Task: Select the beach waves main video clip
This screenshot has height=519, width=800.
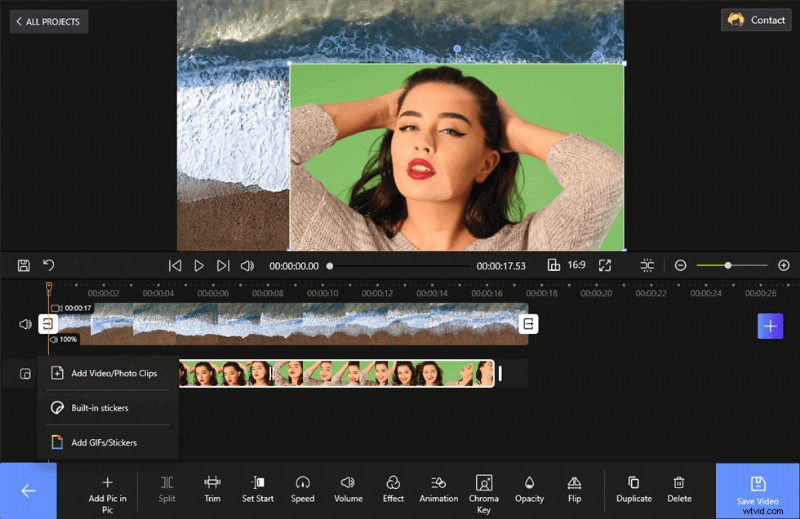Action: [288, 324]
